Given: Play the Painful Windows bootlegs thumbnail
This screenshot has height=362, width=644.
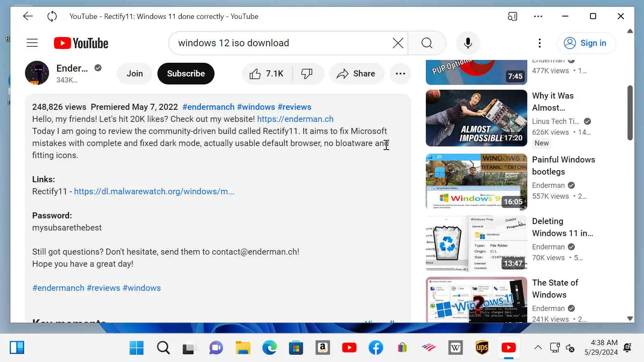Looking at the screenshot, I should point(477,182).
